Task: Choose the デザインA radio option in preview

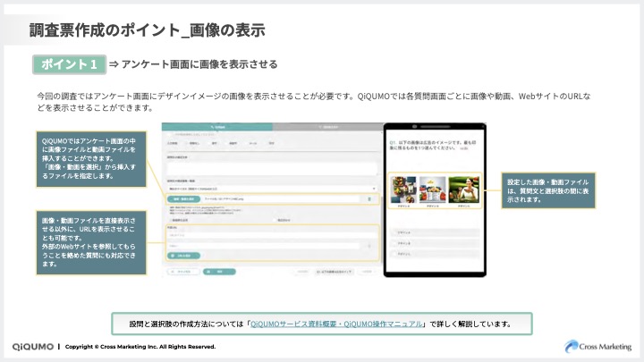Action: pyautogui.click(x=435, y=232)
